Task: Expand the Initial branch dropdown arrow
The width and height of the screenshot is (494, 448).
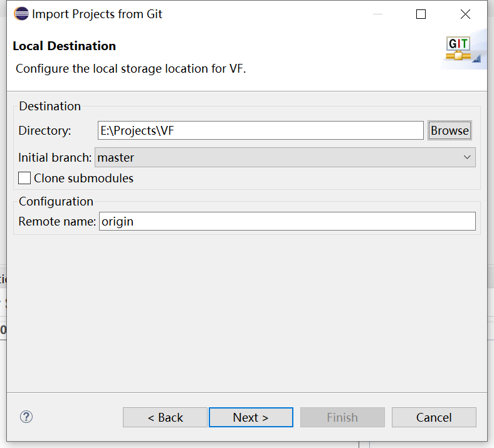Action: coord(466,157)
